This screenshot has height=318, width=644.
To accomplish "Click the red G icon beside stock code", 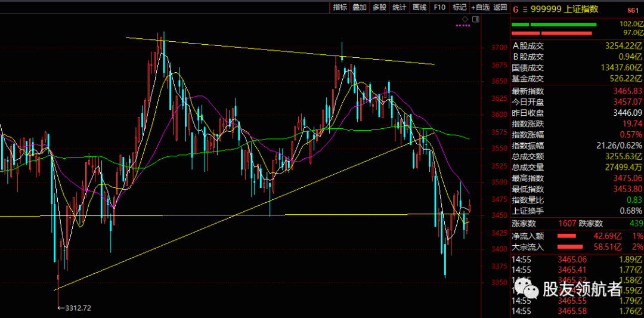I will click(x=516, y=8).
